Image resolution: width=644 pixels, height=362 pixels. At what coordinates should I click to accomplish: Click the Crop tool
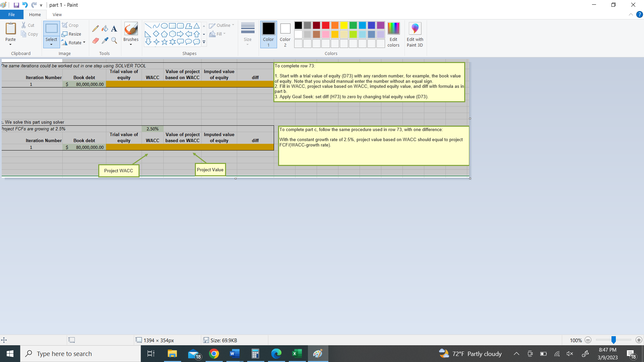[70, 25]
